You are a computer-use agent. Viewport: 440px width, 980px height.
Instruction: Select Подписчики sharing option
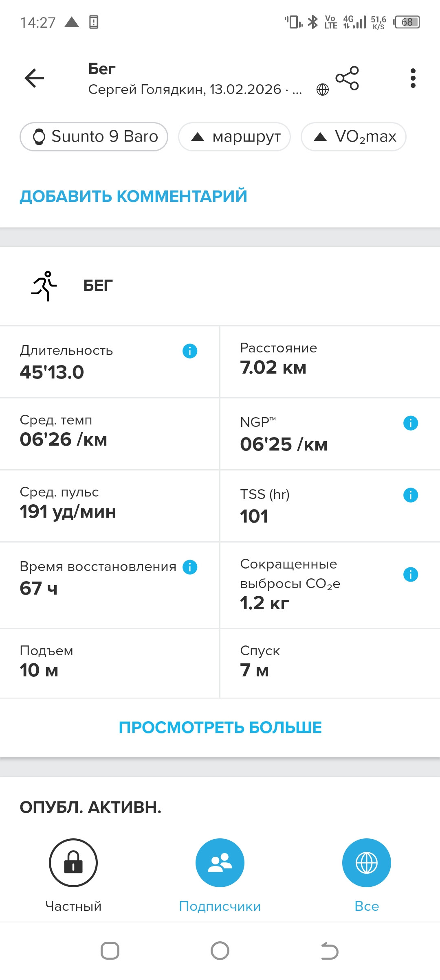click(x=220, y=863)
